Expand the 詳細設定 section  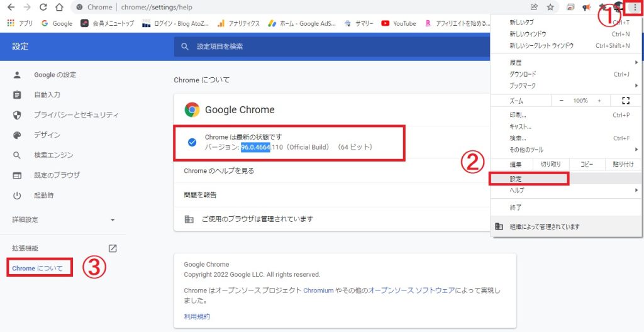(63, 220)
